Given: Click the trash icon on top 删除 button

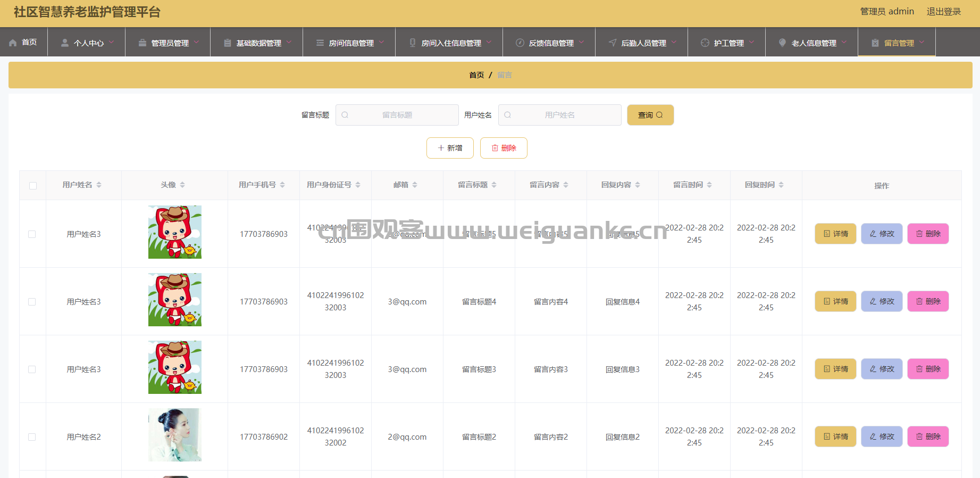Looking at the screenshot, I should tap(495, 148).
